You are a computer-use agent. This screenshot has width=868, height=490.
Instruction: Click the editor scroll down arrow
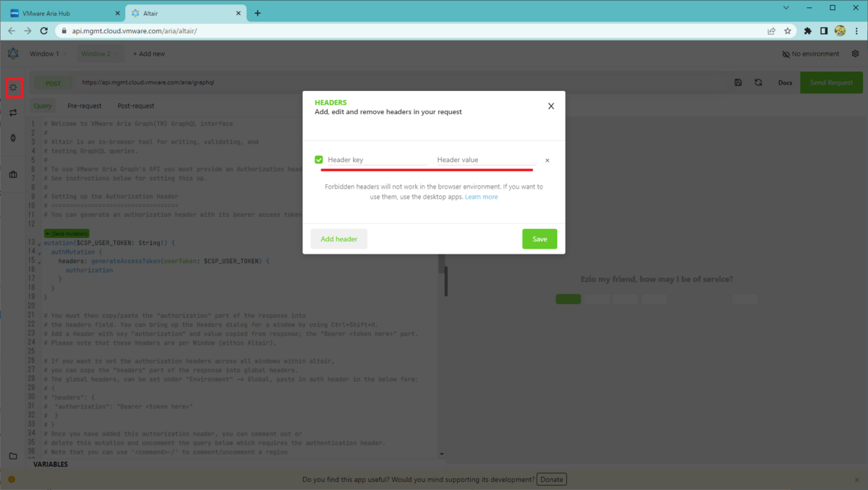pyautogui.click(x=442, y=454)
